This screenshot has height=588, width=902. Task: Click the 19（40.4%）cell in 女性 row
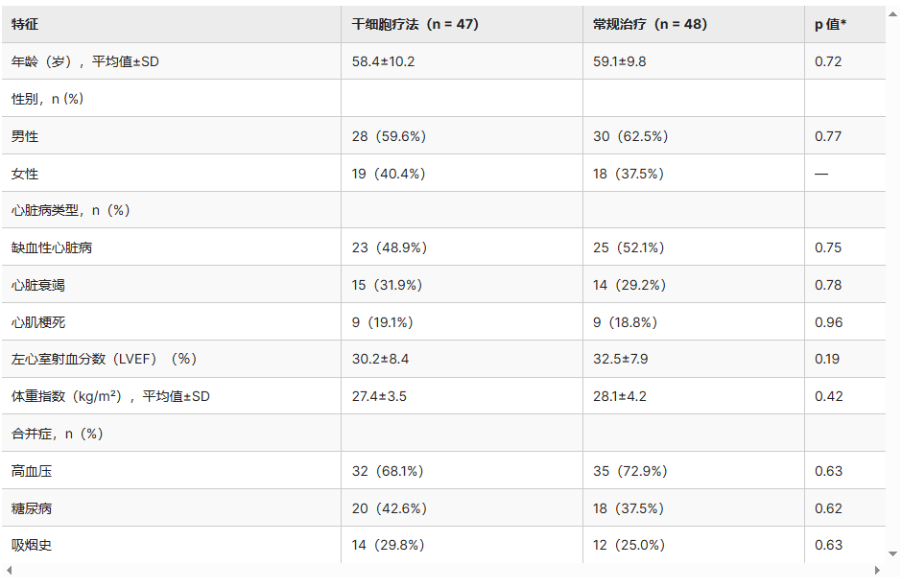[389, 174]
